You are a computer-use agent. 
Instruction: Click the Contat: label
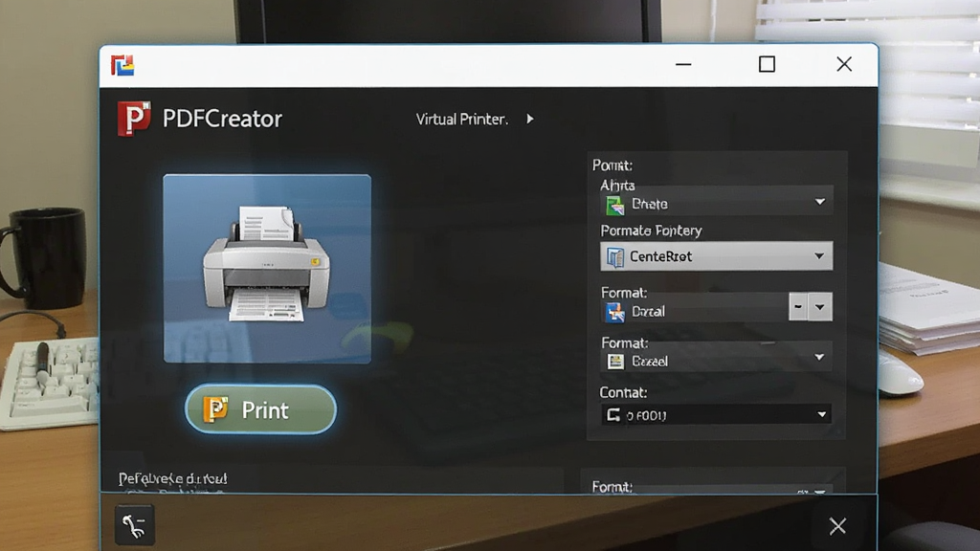623,392
